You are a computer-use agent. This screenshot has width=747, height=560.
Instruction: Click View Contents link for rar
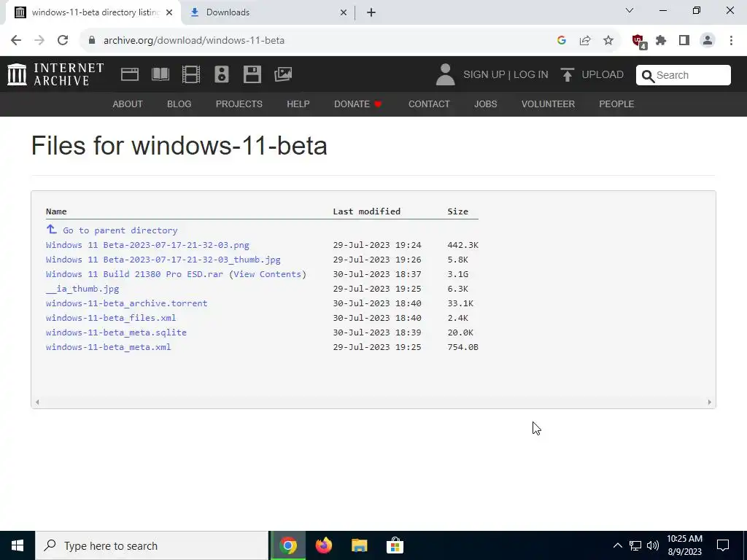tap(267, 274)
